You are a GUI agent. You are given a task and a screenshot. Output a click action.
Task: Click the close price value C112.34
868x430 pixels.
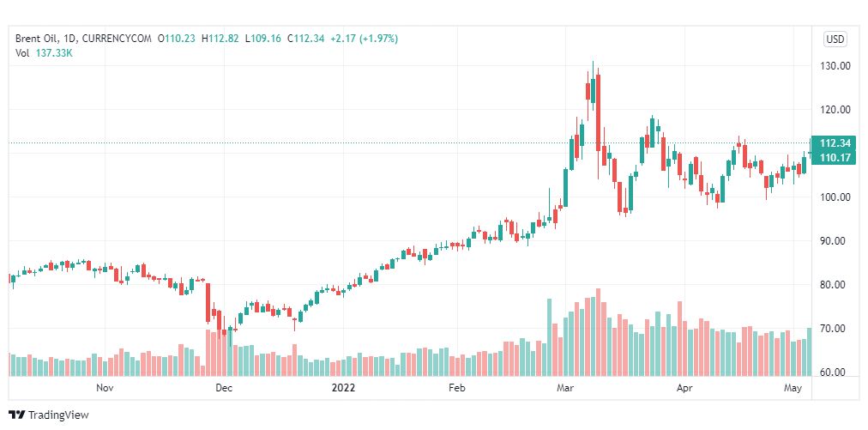pos(305,39)
